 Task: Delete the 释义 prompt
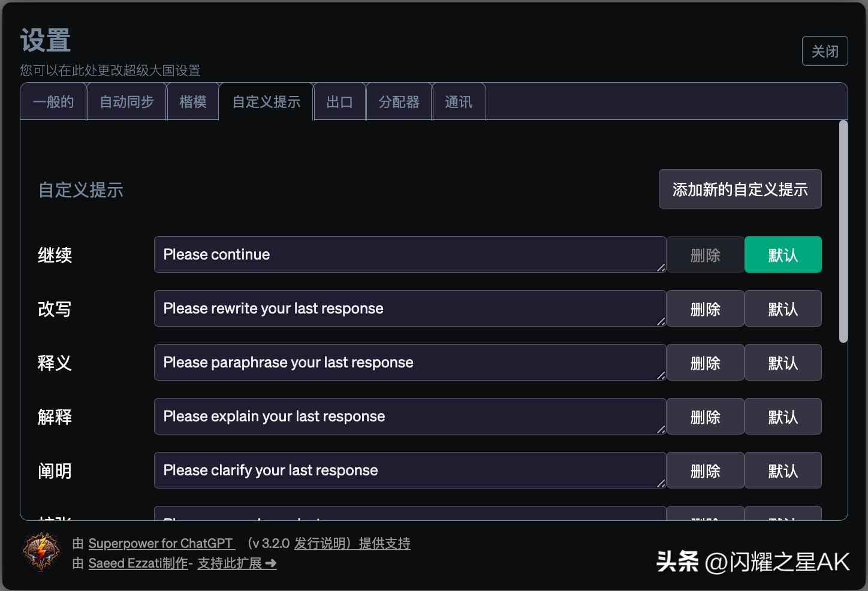pyautogui.click(x=705, y=362)
